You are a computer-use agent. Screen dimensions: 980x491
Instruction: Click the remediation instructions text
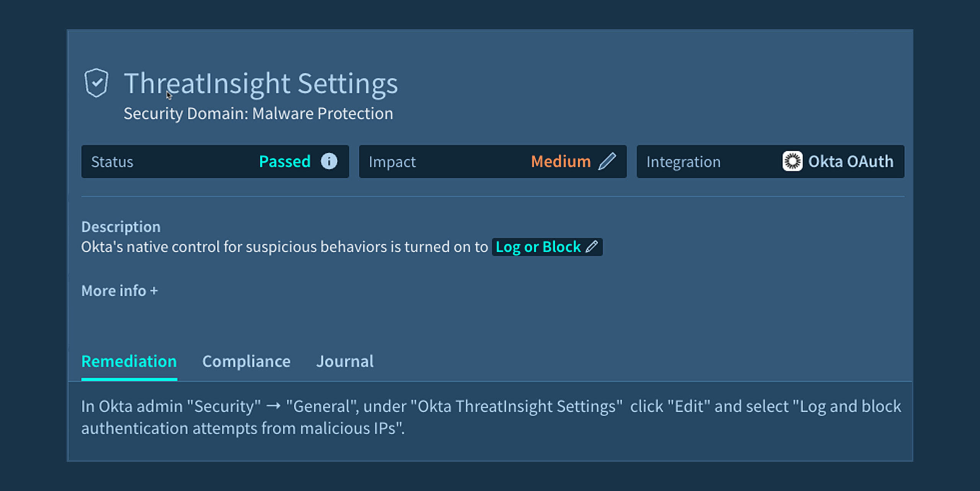click(x=491, y=417)
